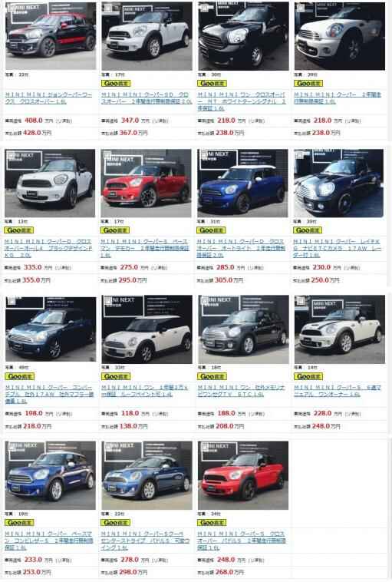Open the red Paceman car photo priced 275.0
Viewport: 392px width, 582px height.
click(x=146, y=183)
